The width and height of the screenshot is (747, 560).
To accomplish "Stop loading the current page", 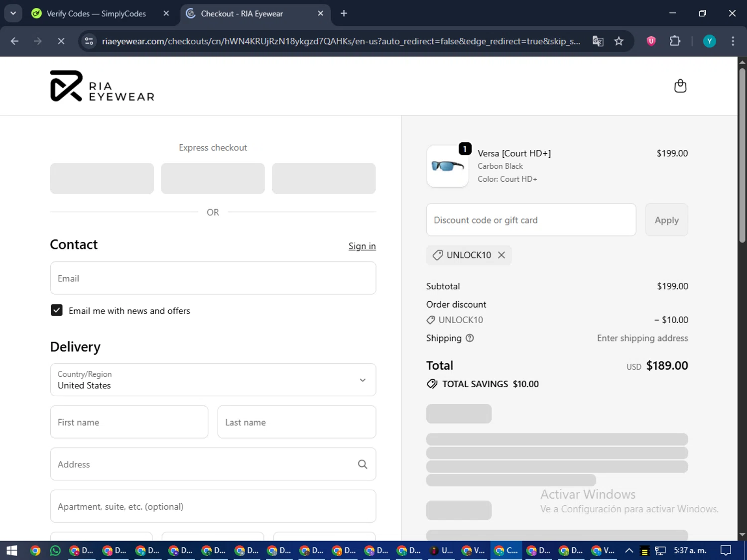I will [x=61, y=41].
